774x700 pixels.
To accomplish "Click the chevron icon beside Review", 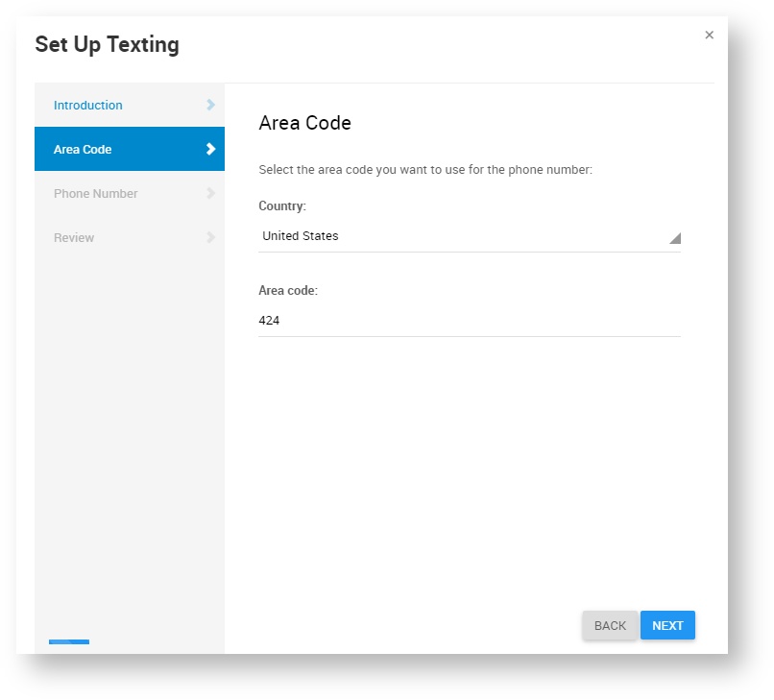I will click(x=210, y=237).
